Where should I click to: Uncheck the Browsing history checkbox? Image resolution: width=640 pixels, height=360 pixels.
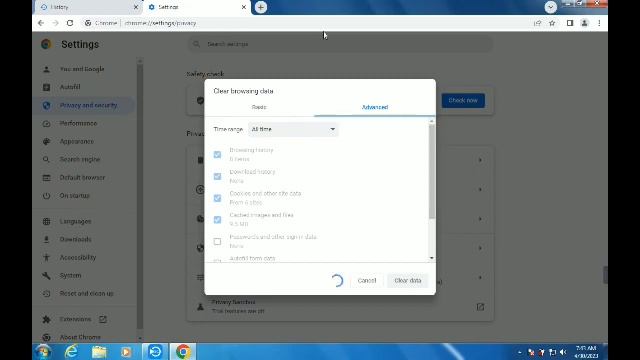pyautogui.click(x=217, y=154)
